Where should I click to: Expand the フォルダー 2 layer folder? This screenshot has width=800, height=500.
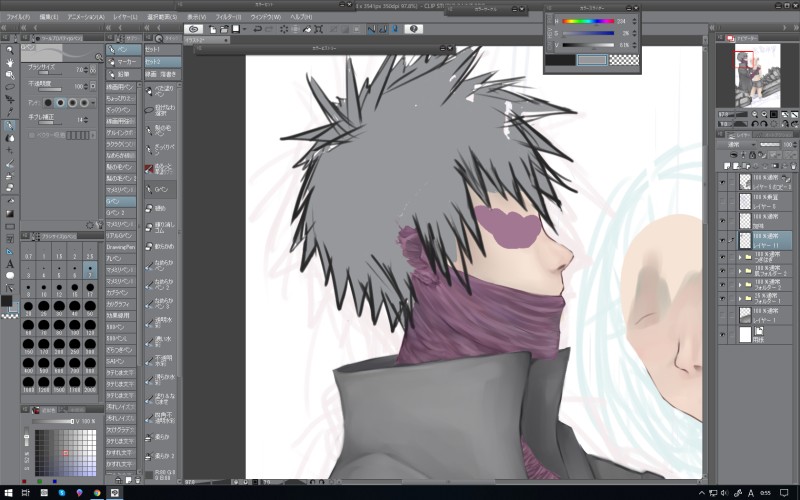tap(740, 285)
